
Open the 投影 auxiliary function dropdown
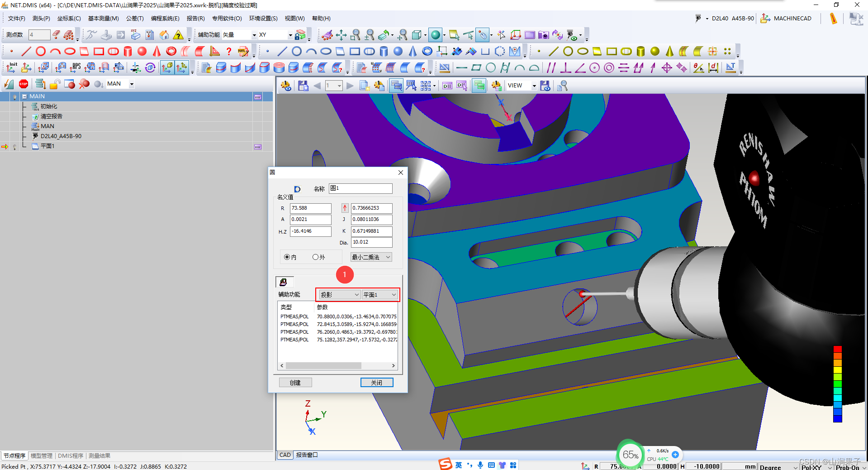click(340, 295)
